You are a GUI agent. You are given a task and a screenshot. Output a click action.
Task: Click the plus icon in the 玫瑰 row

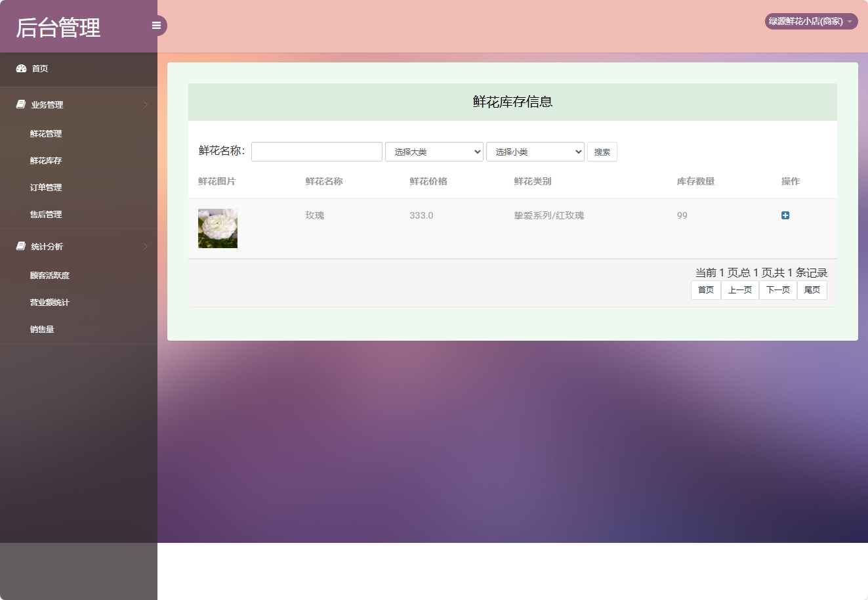click(785, 215)
